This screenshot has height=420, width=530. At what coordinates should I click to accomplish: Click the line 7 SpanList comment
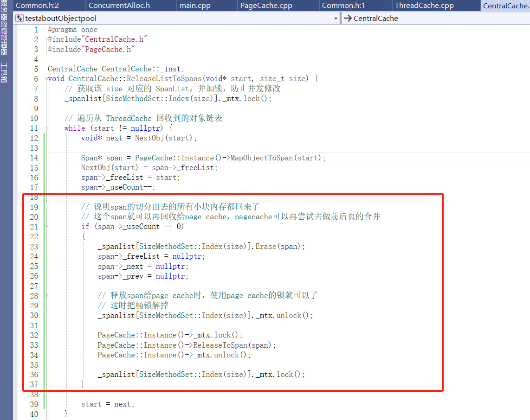tap(172, 89)
